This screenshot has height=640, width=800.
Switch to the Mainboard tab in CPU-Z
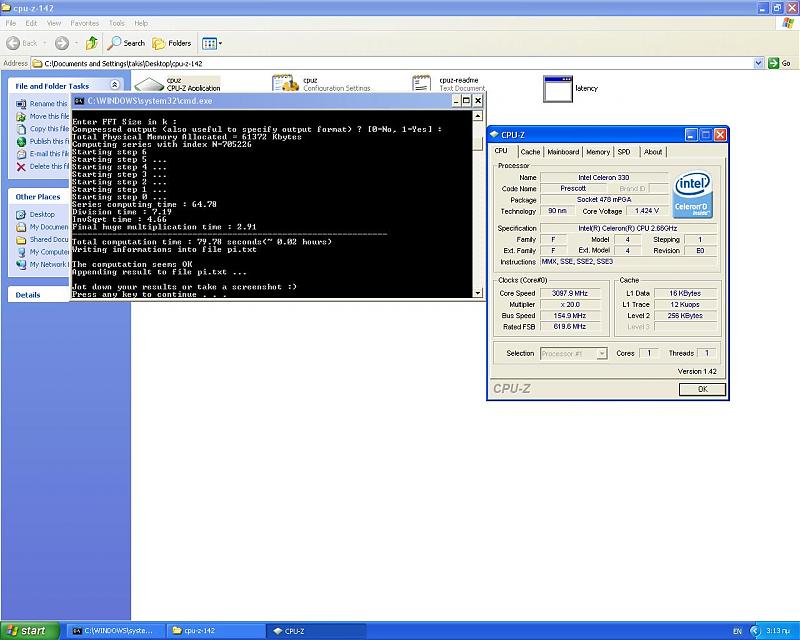click(x=563, y=152)
